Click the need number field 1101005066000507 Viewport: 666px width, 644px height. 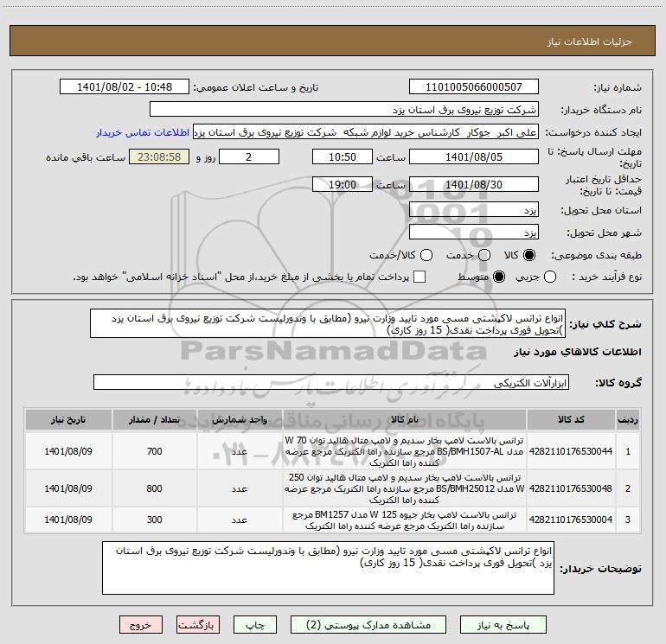[474, 87]
